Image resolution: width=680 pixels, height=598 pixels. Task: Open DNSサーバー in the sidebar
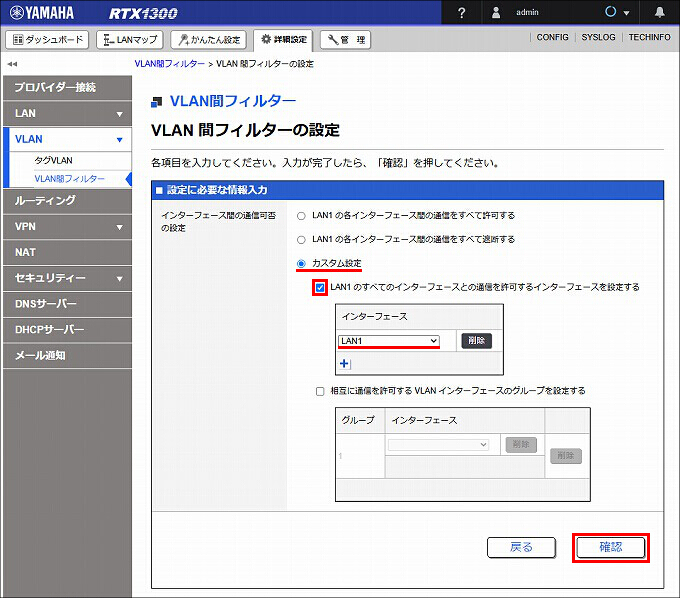pos(67,304)
